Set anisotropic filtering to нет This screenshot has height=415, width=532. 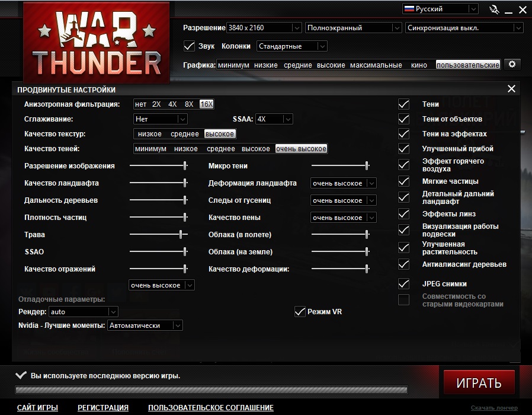(x=140, y=104)
